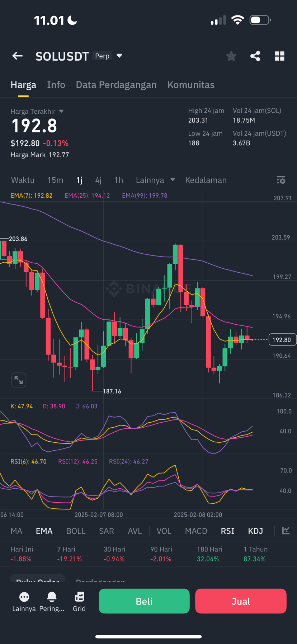
Task: Open Lainnya menu with three dots icon
Action: [x=24, y=602]
